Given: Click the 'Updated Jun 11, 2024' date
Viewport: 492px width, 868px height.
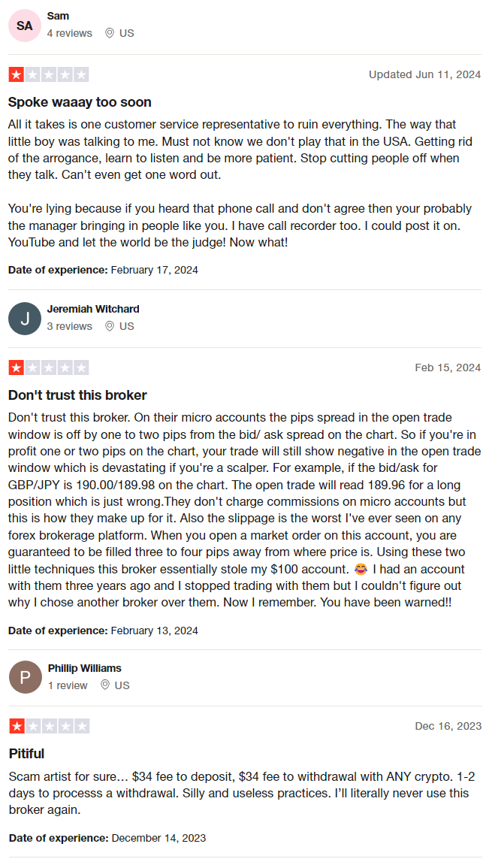Looking at the screenshot, I should pos(425,74).
